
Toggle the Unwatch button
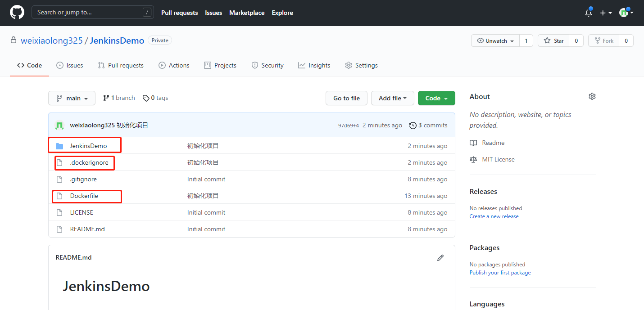[495, 40]
